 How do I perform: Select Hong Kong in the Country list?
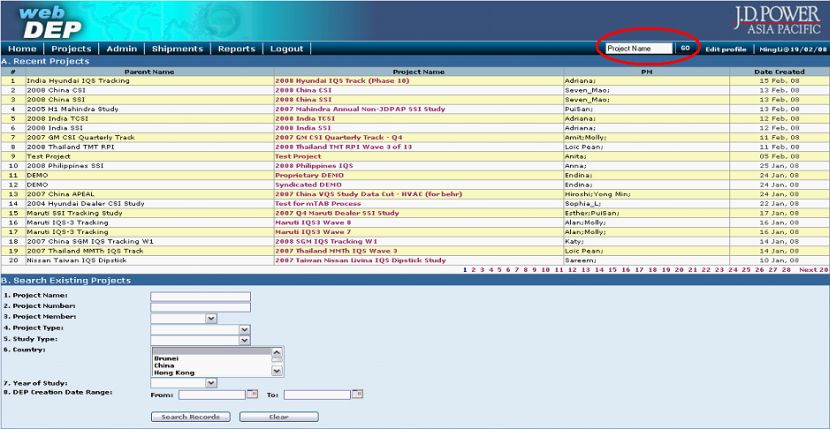[x=174, y=373]
